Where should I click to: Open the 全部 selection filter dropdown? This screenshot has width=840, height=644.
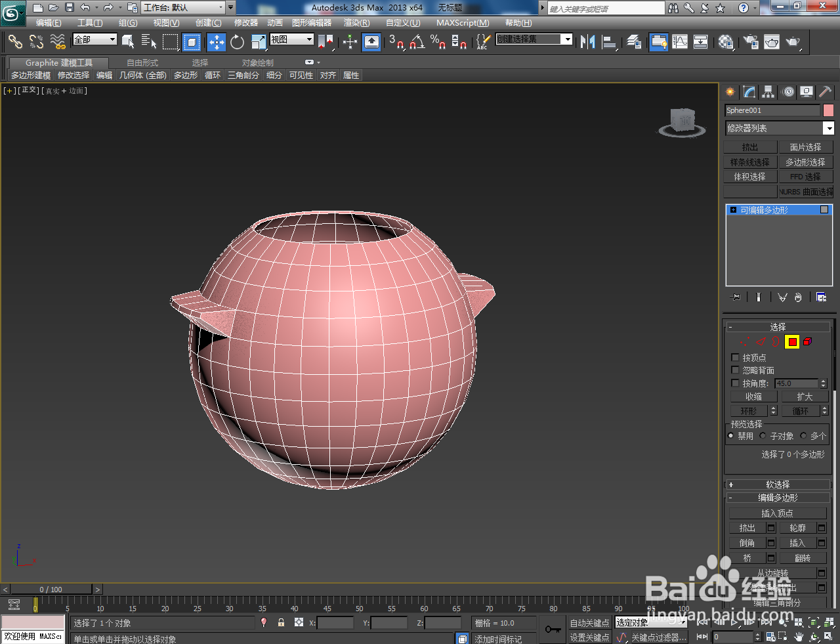(x=95, y=39)
